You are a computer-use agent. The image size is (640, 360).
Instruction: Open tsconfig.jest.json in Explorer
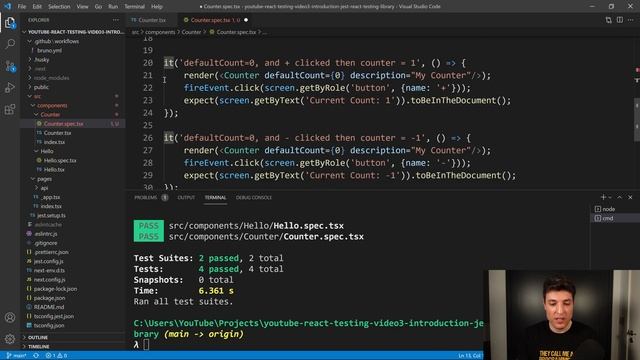pyautogui.click(x=73, y=316)
